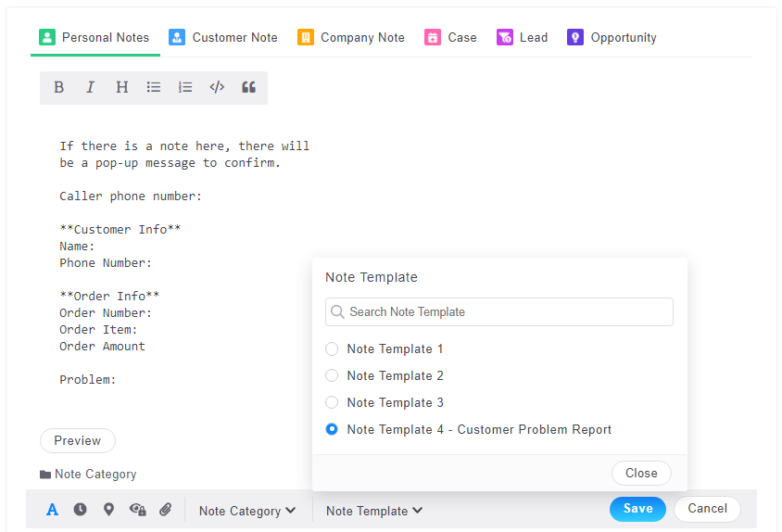Screen dimensions: 782x532
Task: Apply italic formatting
Action: click(x=90, y=87)
